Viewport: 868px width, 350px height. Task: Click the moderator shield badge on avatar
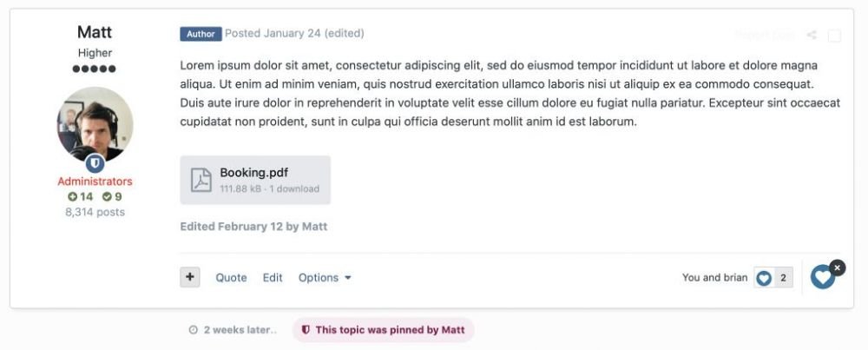(x=95, y=162)
